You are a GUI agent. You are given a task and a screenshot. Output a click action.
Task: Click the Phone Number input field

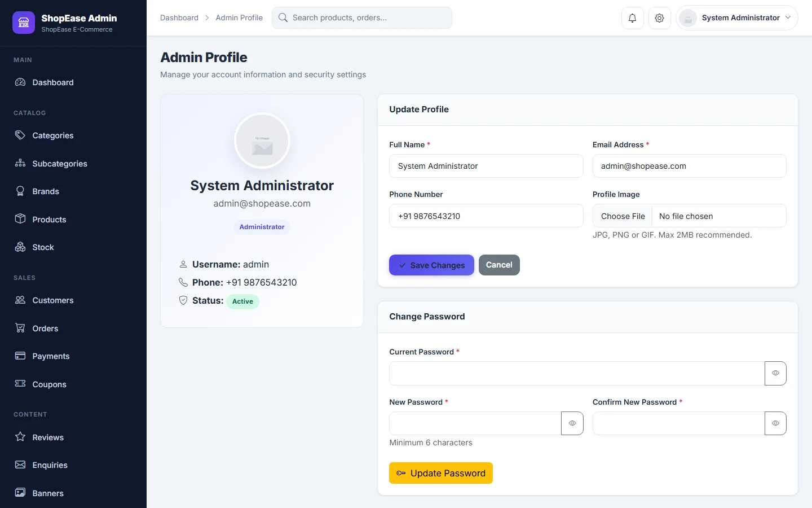pos(486,216)
